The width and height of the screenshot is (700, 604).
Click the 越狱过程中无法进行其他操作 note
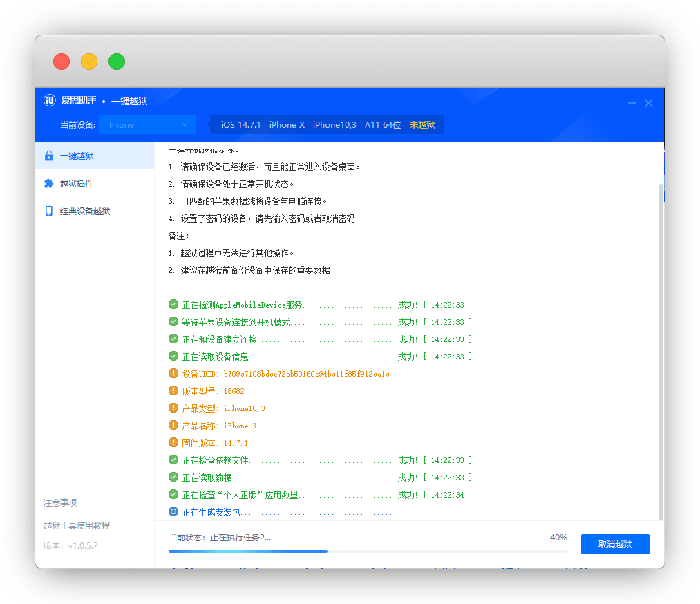231,253
